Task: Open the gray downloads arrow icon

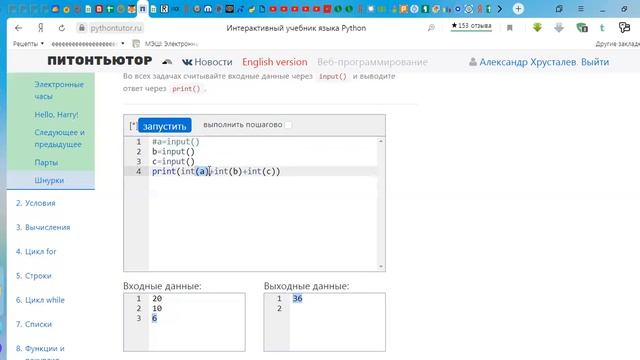Action: (x=559, y=28)
